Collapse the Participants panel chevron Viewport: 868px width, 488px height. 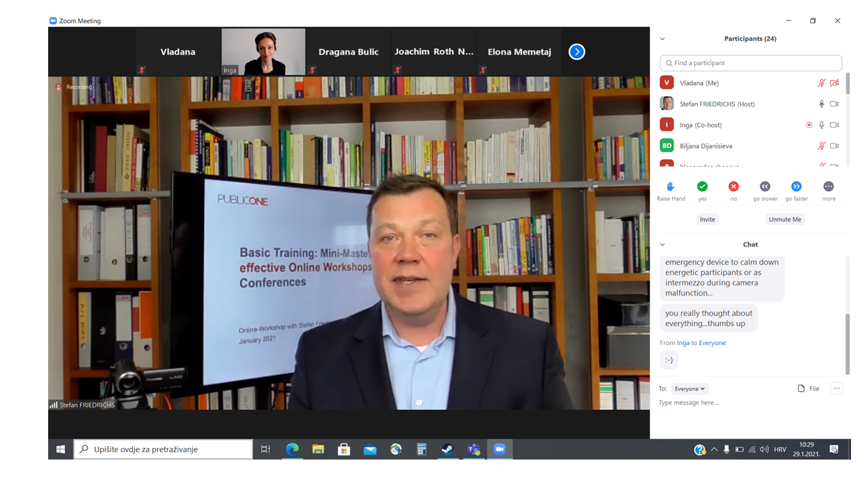(x=663, y=39)
